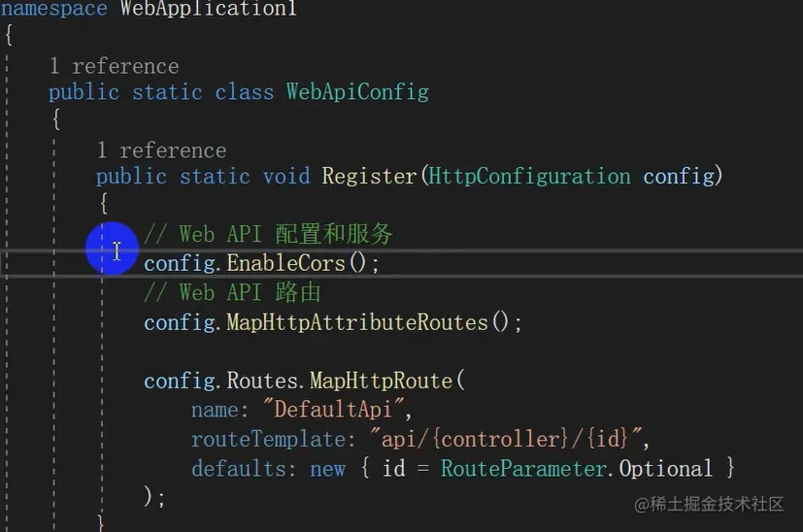
Task: Select RouteParameter in the defaults line
Action: (523, 469)
